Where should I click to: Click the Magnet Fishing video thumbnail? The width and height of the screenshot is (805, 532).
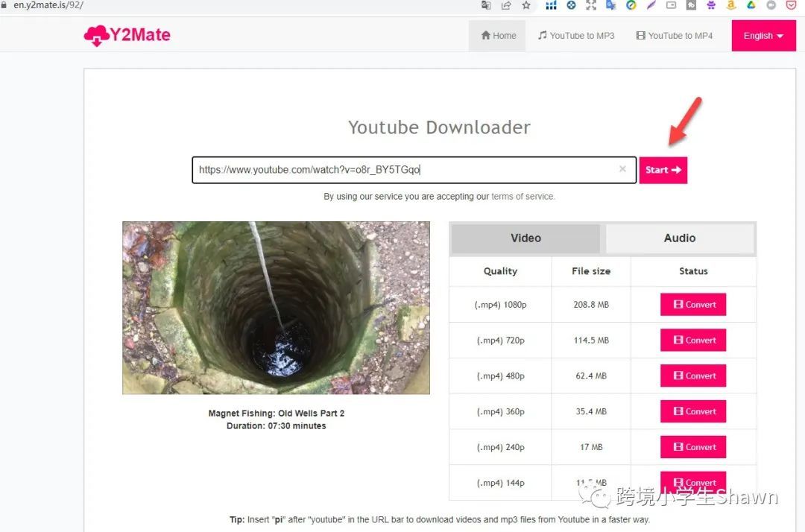coord(276,308)
